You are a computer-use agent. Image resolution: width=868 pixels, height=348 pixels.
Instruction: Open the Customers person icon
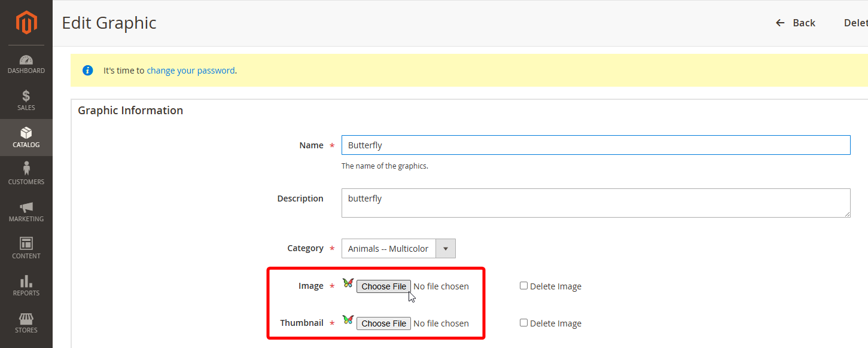point(26,170)
